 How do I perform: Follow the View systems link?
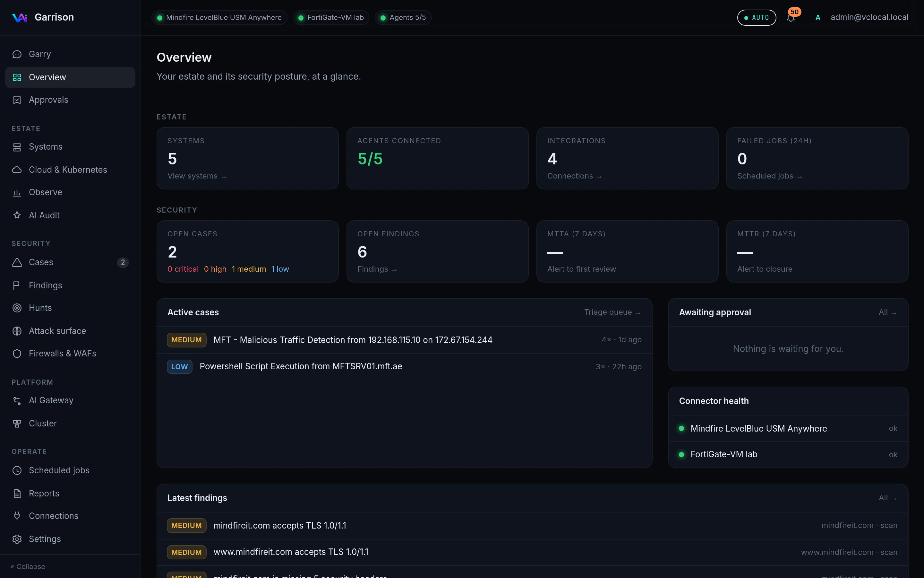(197, 176)
